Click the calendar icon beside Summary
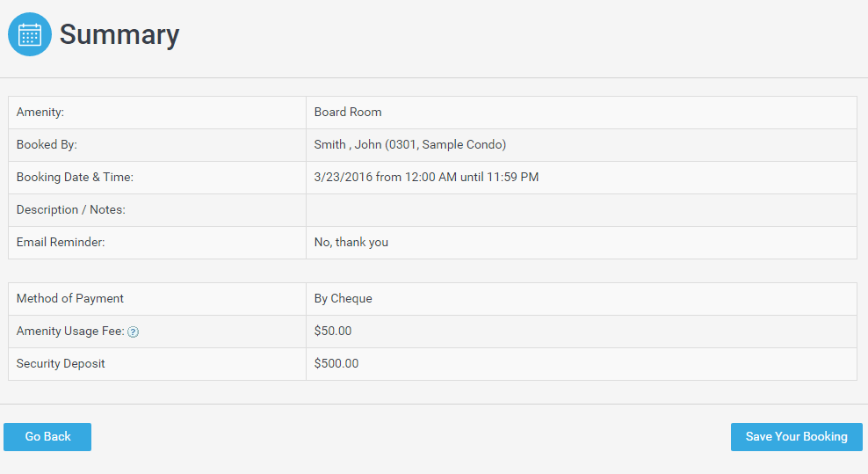The width and height of the screenshot is (868, 474). [30, 34]
